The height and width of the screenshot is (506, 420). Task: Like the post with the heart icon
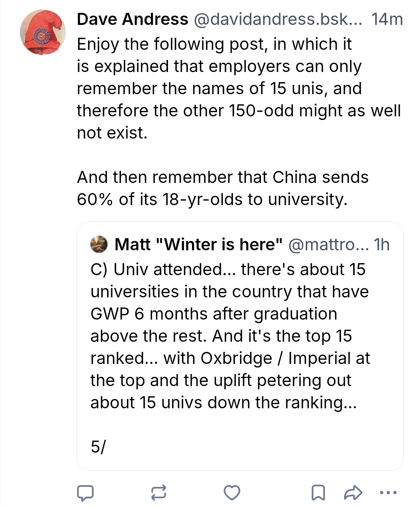(232, 493)
